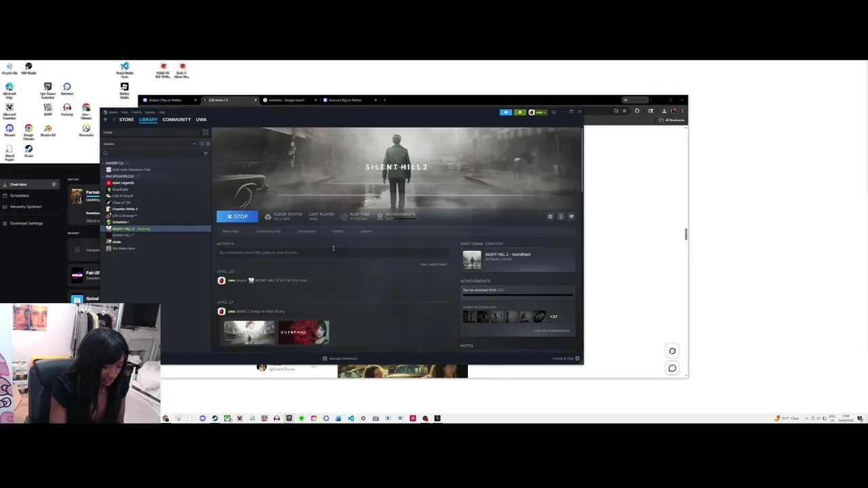
Task: Click the achievements progress bar in Achievements panel
Action: (x=517, y=295)
